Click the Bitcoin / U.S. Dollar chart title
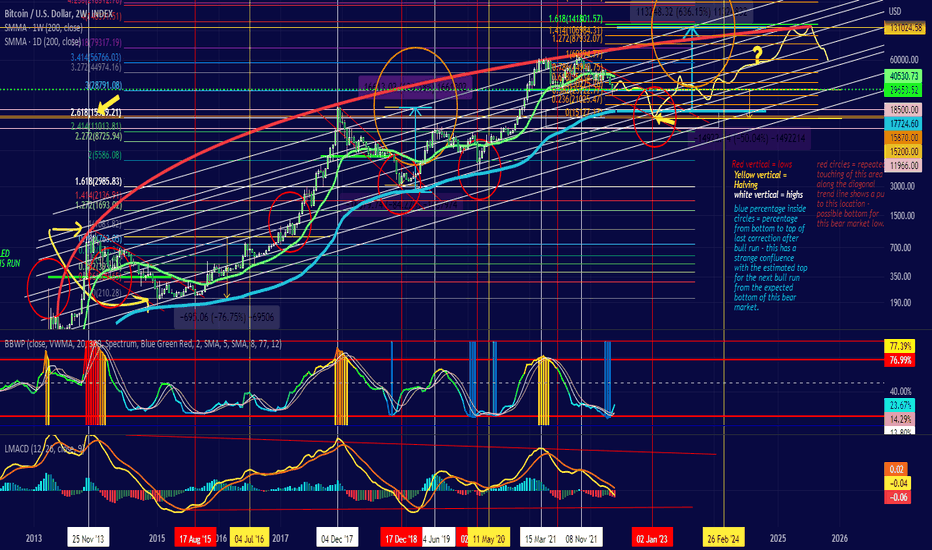932x550 pixels. [58, 13]
